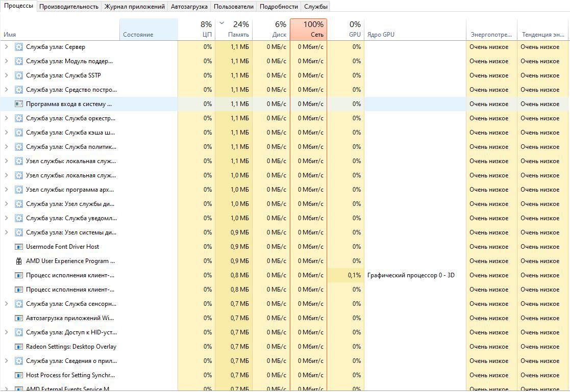The height and width of the screenshot is (392, 570).
Task: Click the Radeon Settings: Desktop Overlay icon
Action: click(x=19, y=347)
